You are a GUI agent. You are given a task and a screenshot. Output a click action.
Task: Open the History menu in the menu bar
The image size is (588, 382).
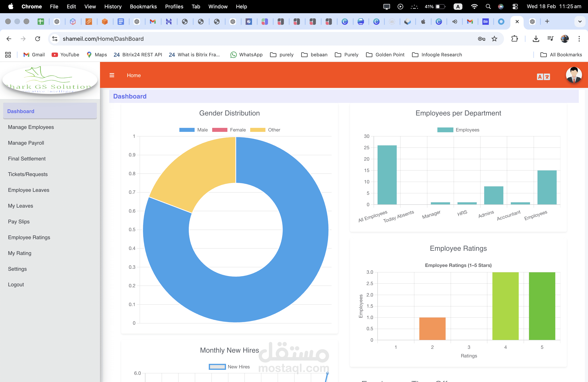pyautogui.click(x=113, y=7)
